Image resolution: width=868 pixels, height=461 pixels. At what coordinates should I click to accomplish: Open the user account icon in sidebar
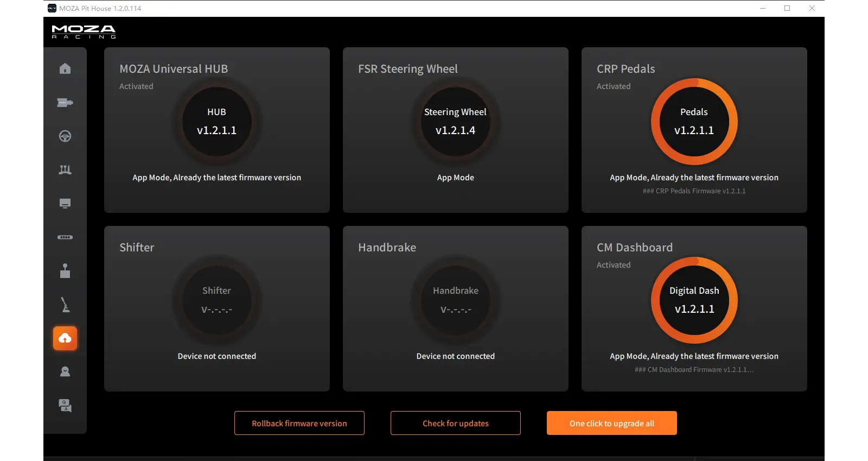point(65,372)
